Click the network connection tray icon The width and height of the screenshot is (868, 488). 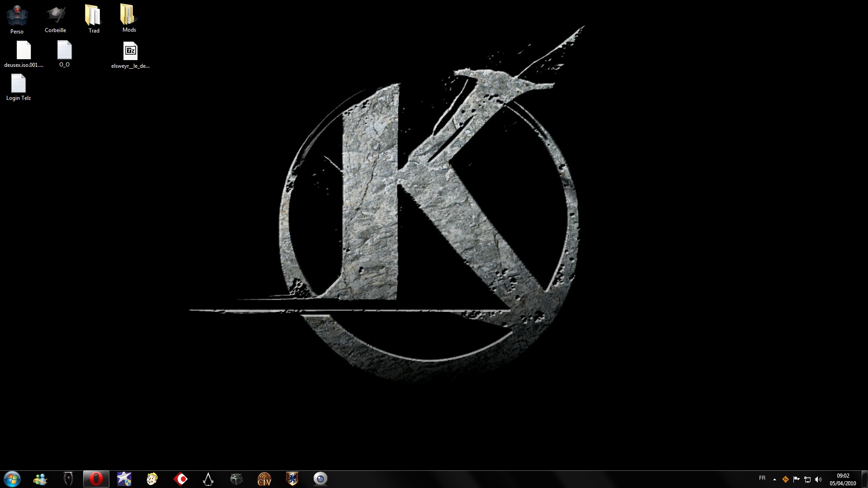(x=807, y=479)
